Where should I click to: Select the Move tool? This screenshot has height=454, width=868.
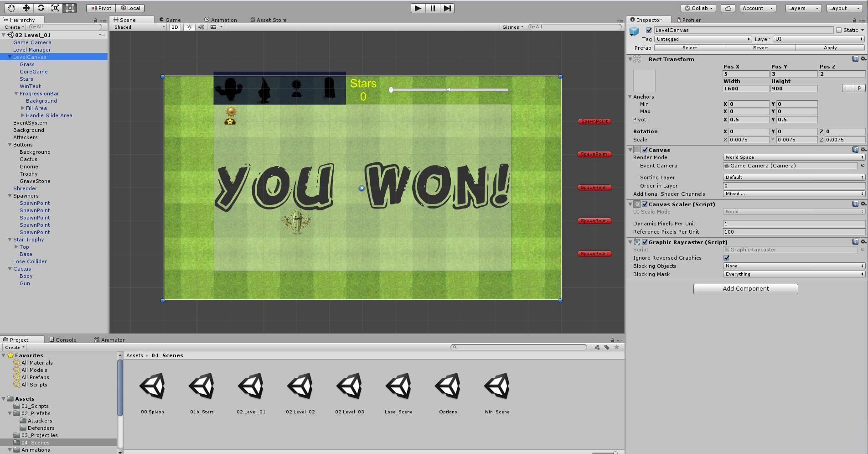tap(26, 8)
